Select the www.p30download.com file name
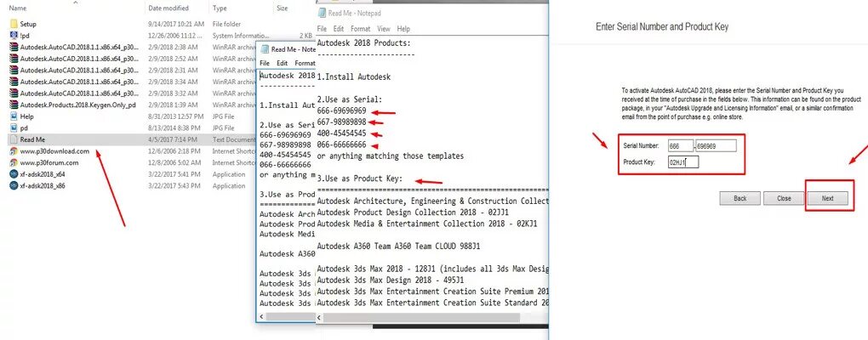This screenshot has height=340, width=868. 54,151
